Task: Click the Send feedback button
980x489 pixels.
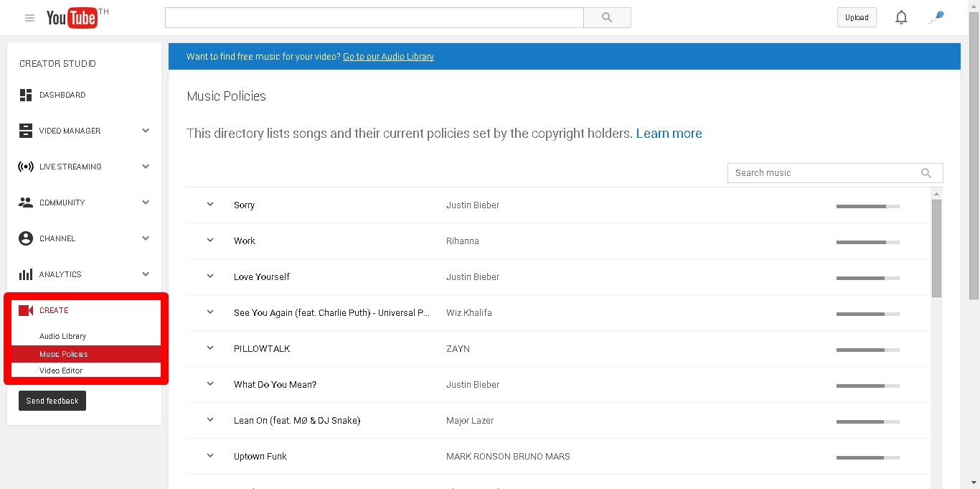Action: click(52, 401)
